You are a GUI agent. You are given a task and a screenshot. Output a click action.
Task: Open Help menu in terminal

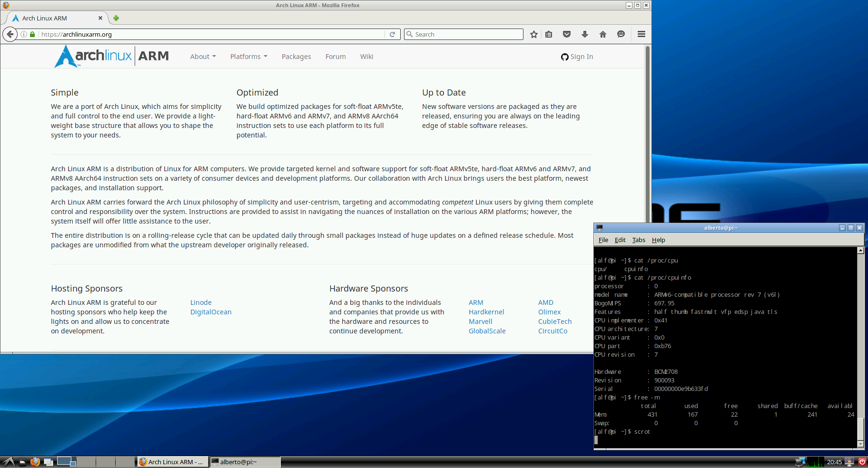coord(658,240)
